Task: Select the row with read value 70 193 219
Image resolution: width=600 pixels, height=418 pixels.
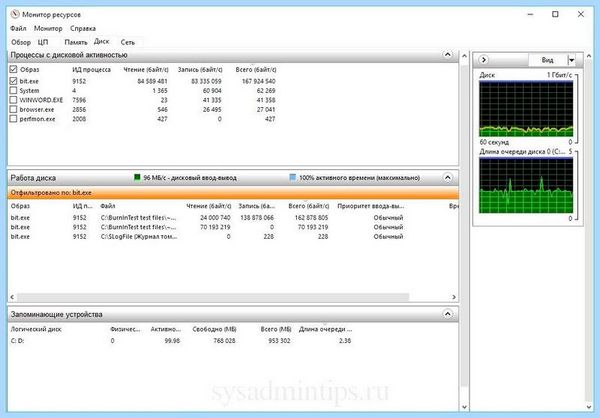Action: (x=207, y=227)
